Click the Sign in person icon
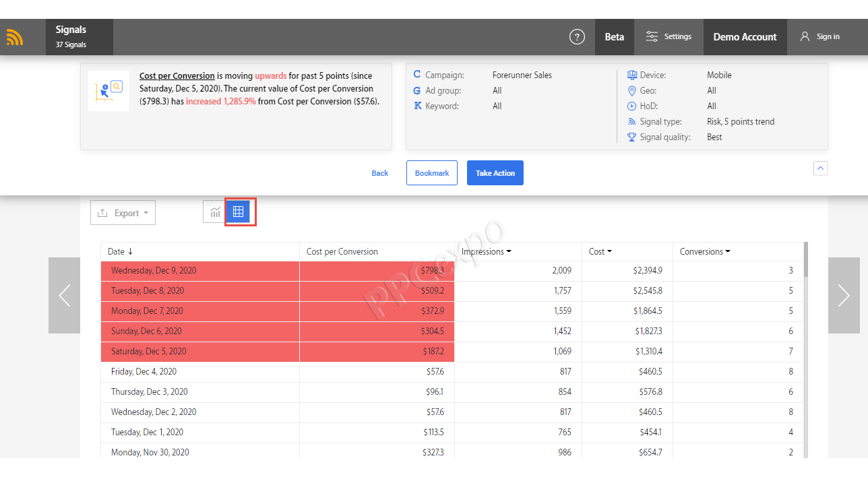This screenshot has width=868, height=477. coord(805,36)
